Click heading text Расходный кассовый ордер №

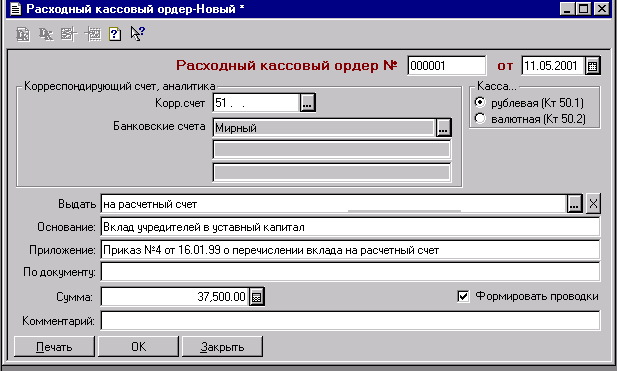[286, 65]
